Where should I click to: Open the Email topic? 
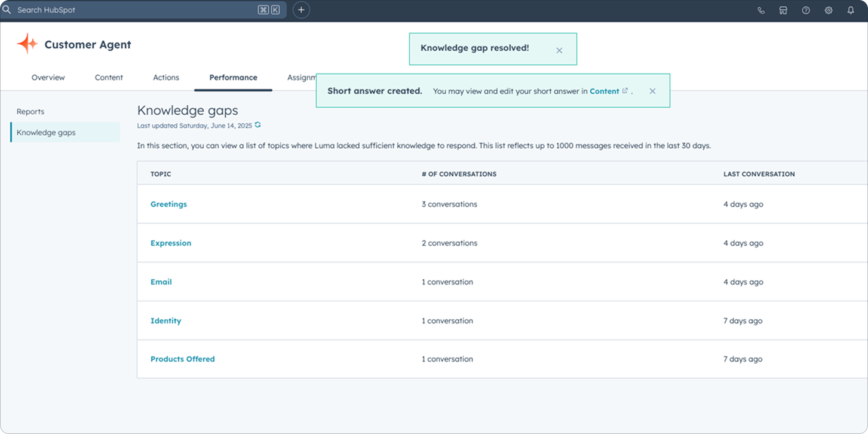point(161,282)
